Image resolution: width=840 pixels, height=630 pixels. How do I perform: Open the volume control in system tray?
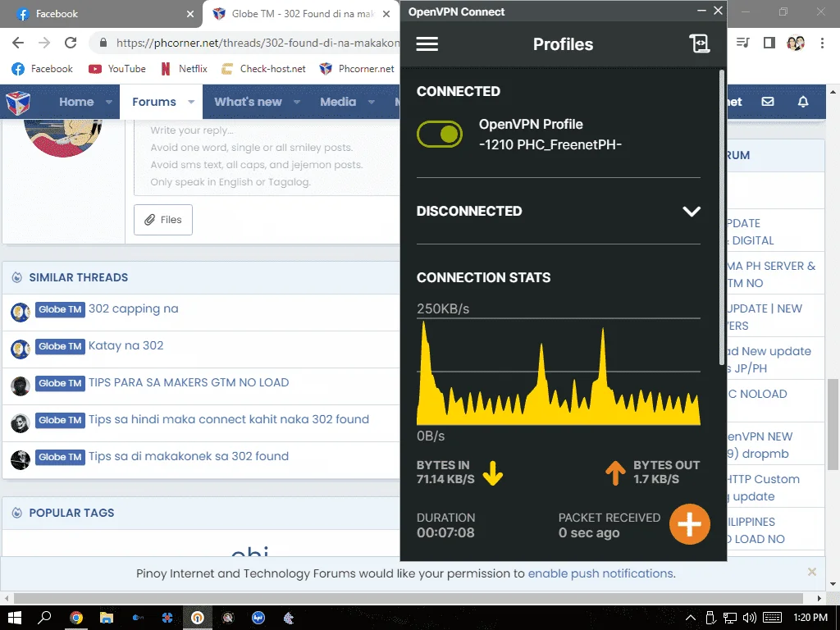750,618
